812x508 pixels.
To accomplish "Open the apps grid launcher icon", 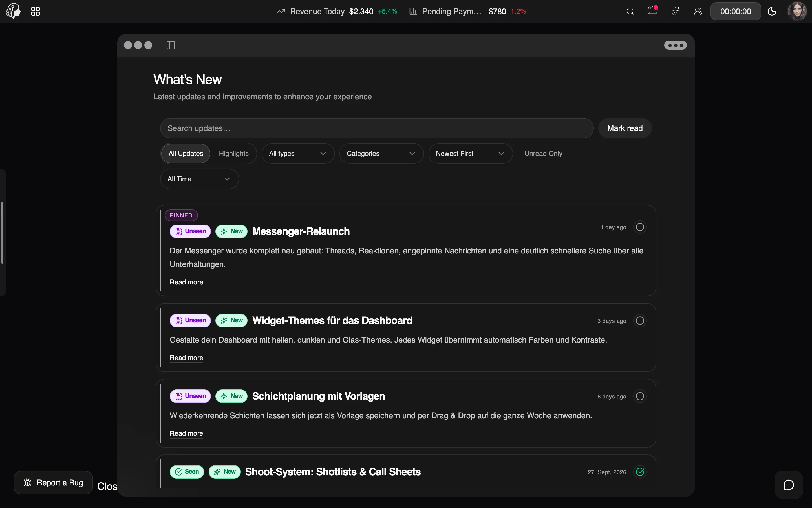I will point(36,11).
